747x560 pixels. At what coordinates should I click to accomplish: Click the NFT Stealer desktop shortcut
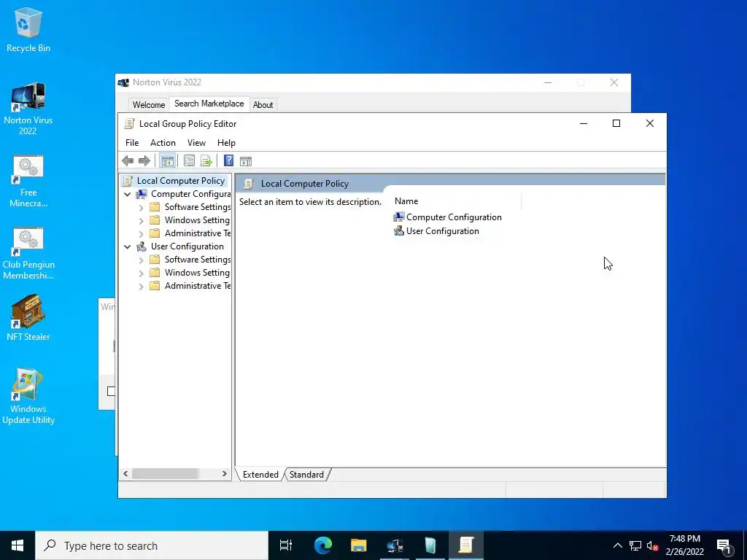[28, 318]
